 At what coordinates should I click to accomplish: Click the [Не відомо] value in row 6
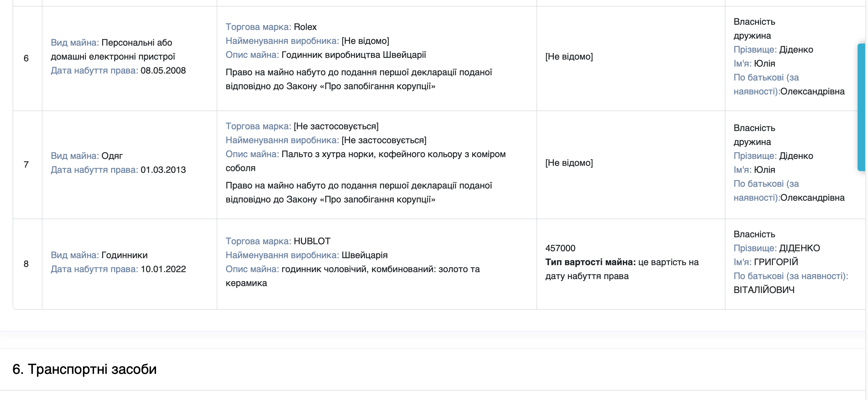point(569,56)
